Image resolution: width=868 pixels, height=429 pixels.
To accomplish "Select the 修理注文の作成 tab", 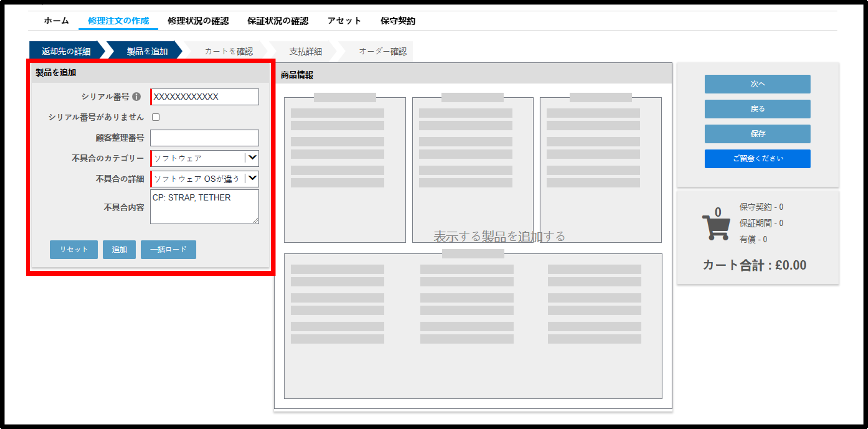I will [x=118, y=21].
